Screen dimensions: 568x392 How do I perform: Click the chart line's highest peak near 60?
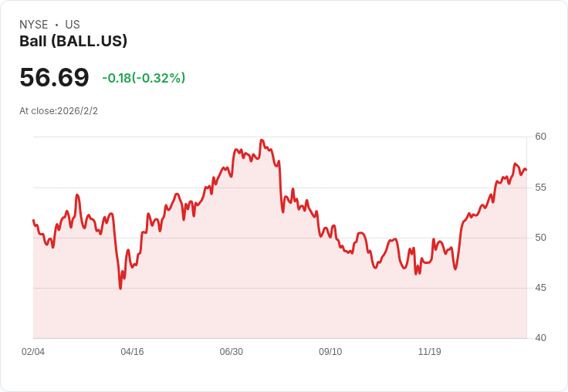262,140
